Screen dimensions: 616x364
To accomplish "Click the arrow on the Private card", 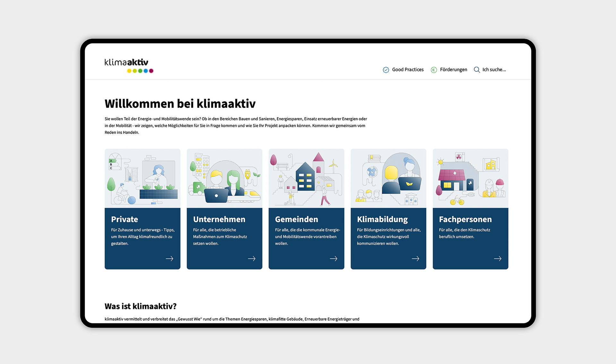I will click(169, 259).
